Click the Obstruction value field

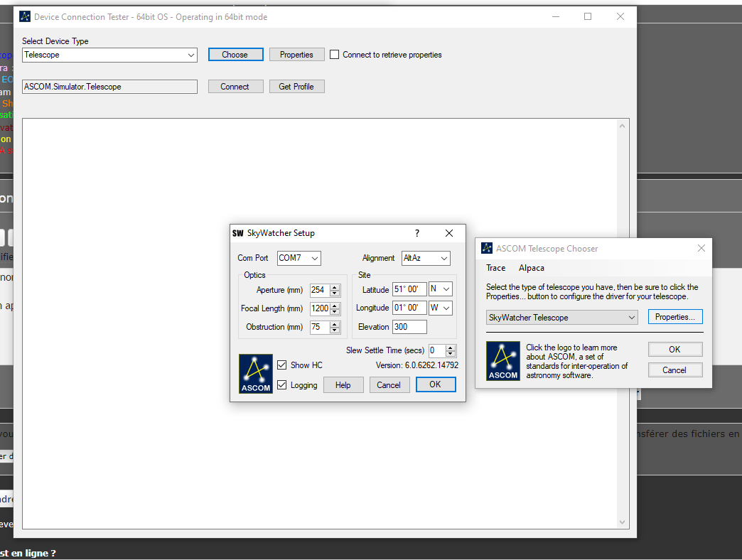pos(321,327)
